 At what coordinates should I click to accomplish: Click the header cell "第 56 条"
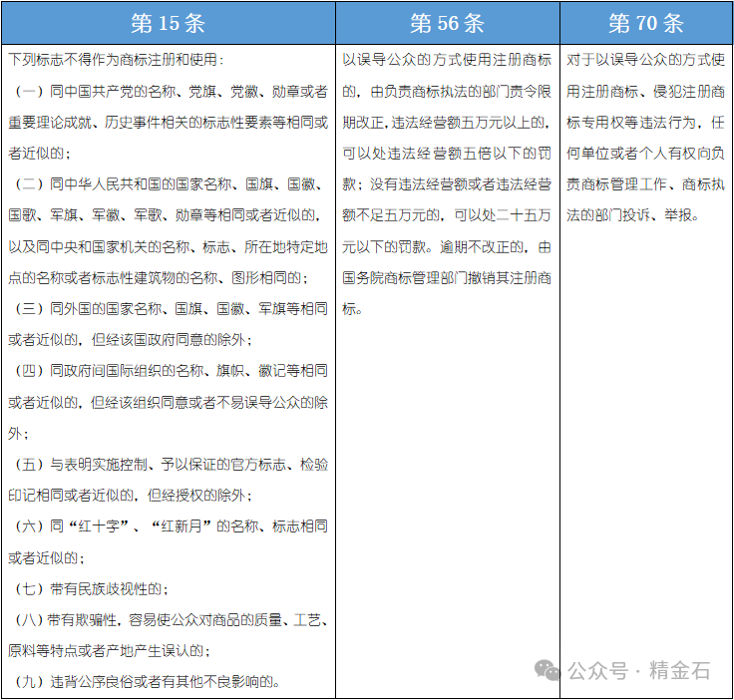[448, 23]
